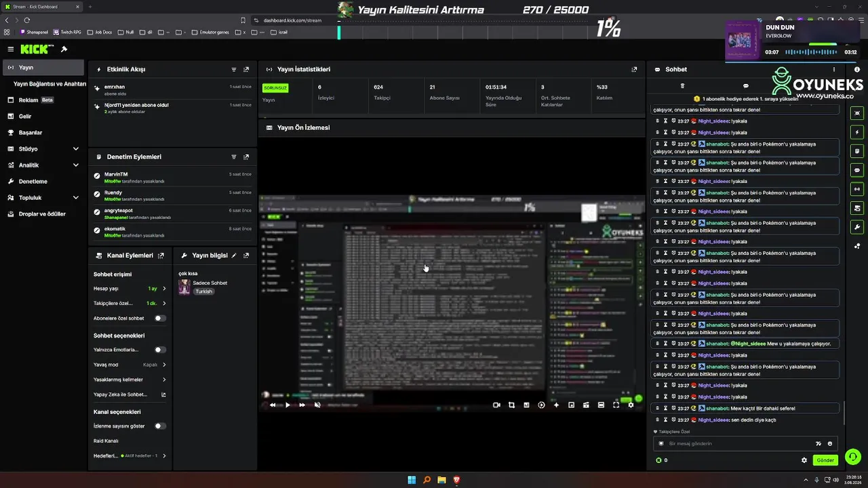Image resolution: width=868 pixels, height=488 pixels.
Task: Click the camera icon in the preview toolbar
Action: (496, 405)
